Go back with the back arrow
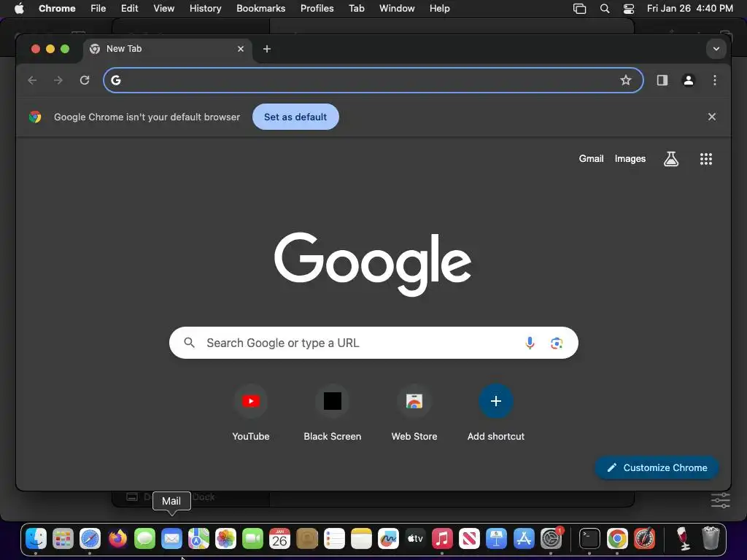Viewport: 747px width, 560px height. 32,80
